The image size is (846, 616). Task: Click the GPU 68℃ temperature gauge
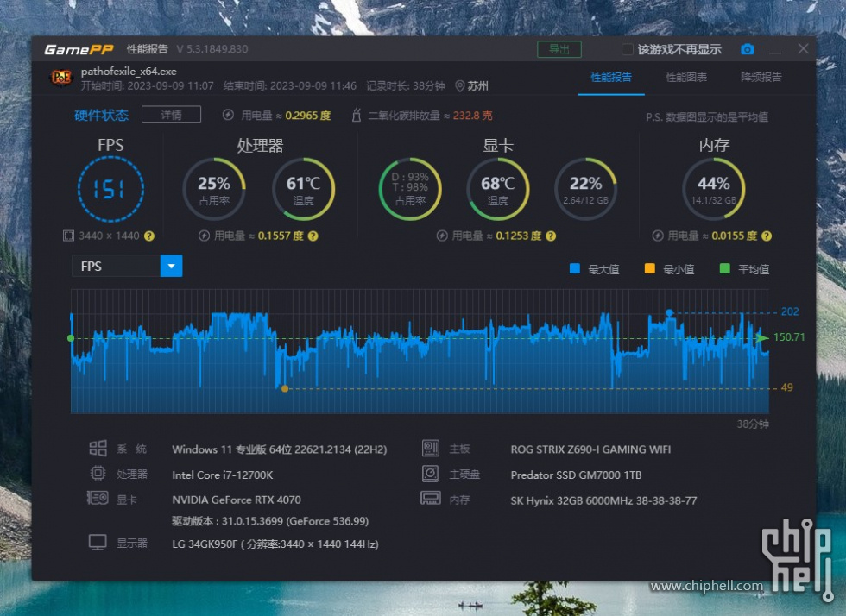497,189
